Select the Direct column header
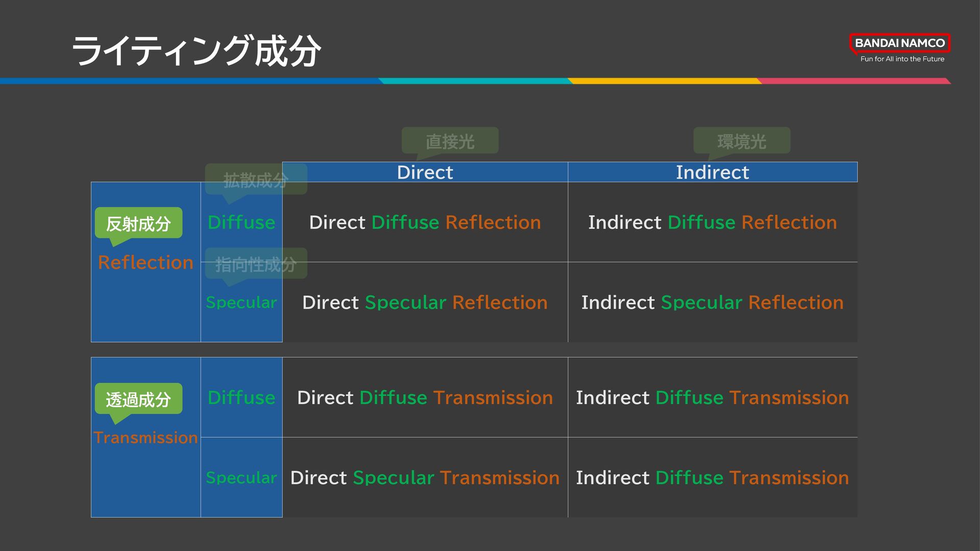 tap(425, 172)
